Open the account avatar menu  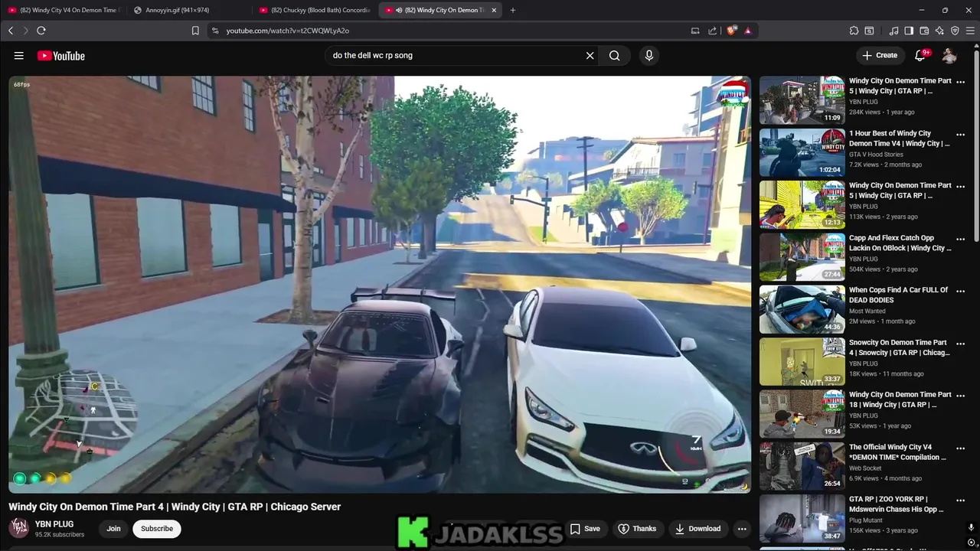949,56
